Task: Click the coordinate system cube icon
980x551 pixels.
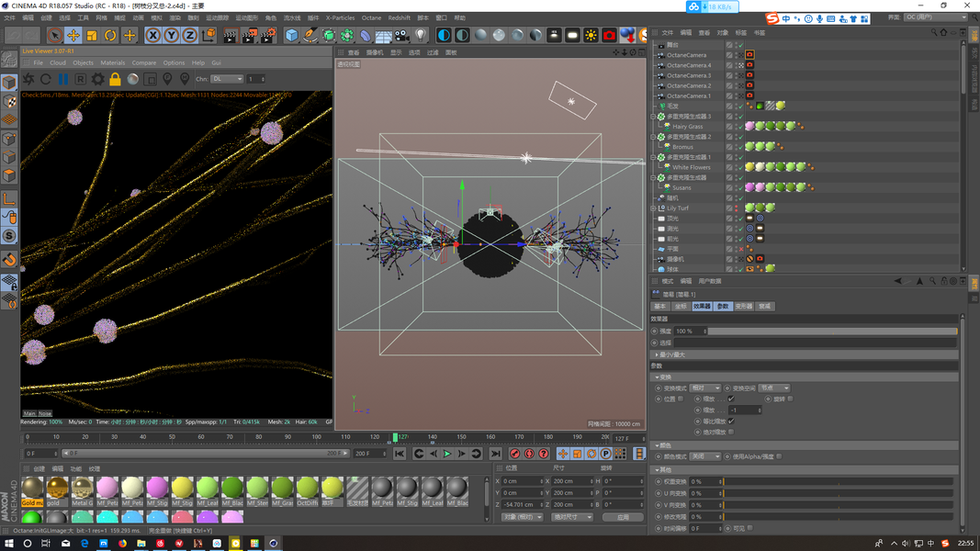Action: 208,36
